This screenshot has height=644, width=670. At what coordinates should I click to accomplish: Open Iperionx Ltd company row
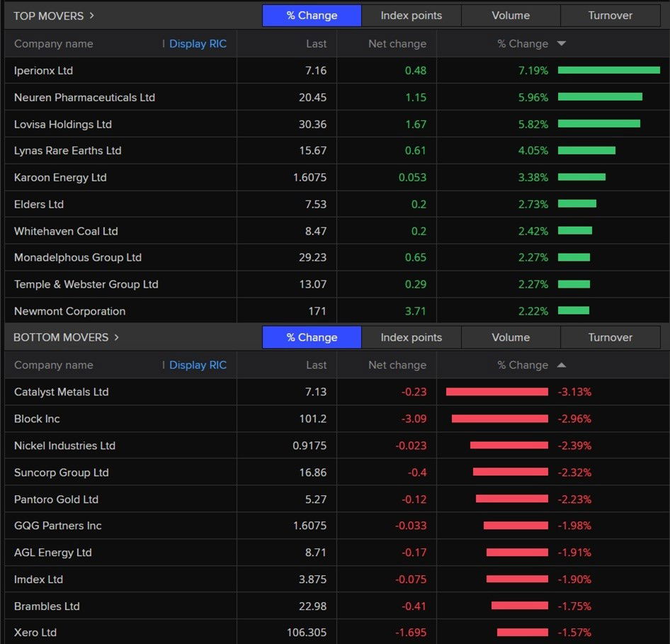(x=44, y=71)
